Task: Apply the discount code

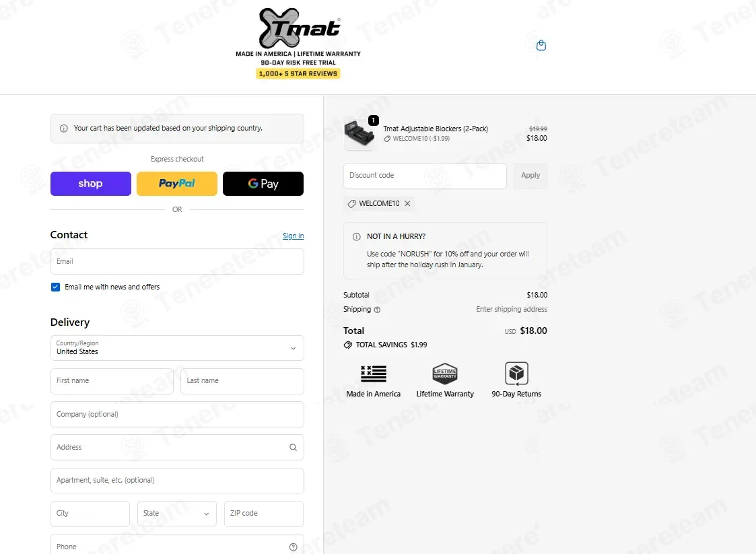Action: [530, 176]
